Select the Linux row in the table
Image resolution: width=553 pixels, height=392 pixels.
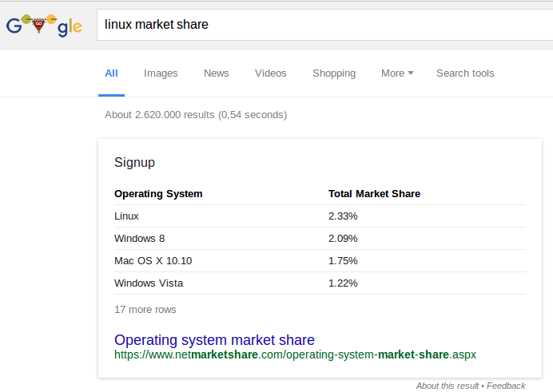320,216
